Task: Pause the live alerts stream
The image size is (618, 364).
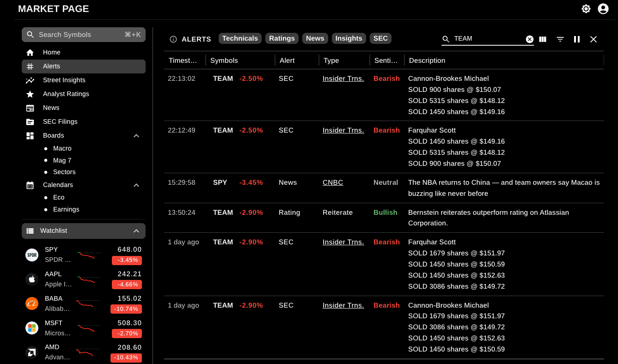Action: coord(576,39)
